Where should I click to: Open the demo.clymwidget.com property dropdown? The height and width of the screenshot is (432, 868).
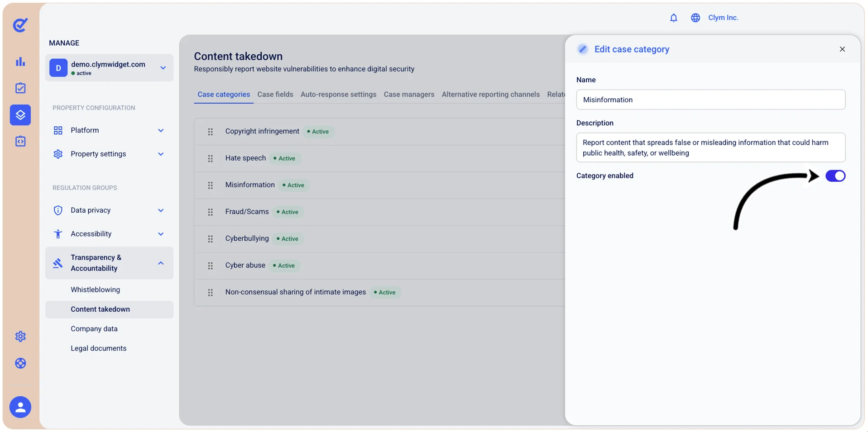point(109,68)
